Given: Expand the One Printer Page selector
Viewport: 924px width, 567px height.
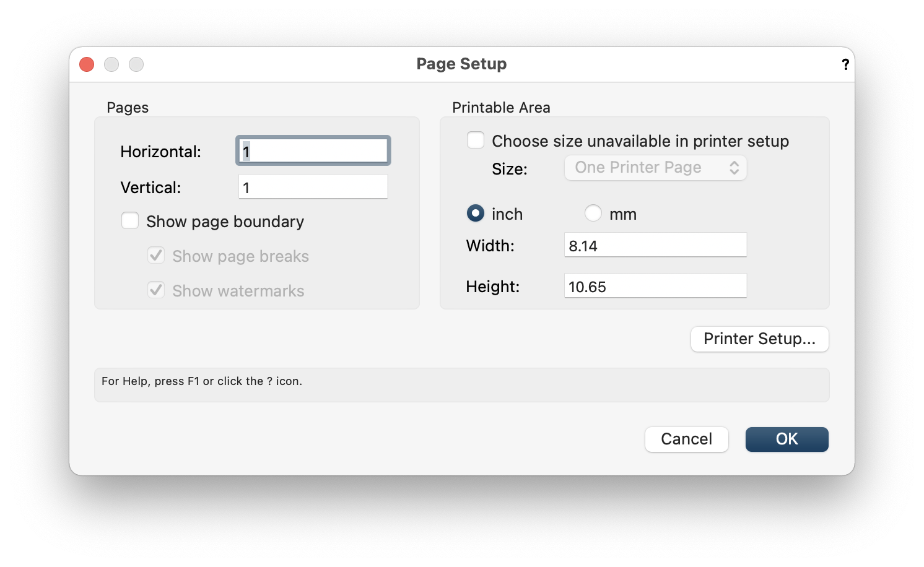Looking at the screenshot, I should pos(655,167).
